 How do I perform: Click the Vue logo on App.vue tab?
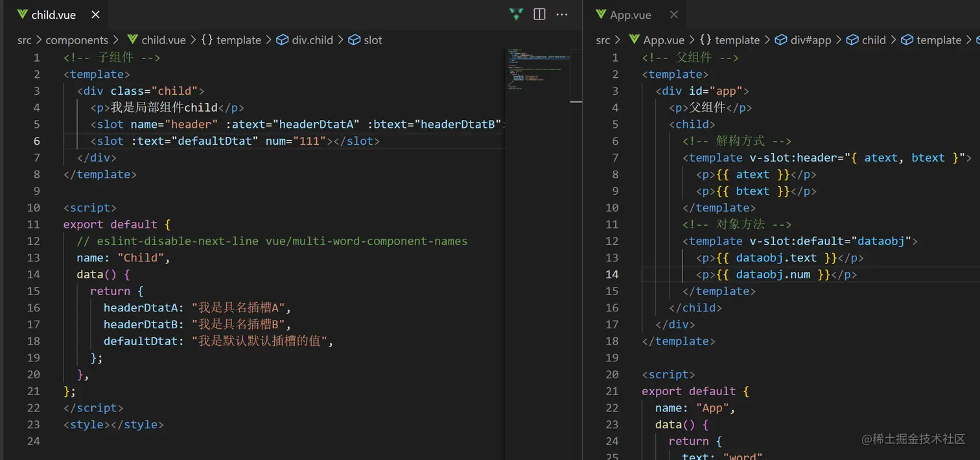601,14
